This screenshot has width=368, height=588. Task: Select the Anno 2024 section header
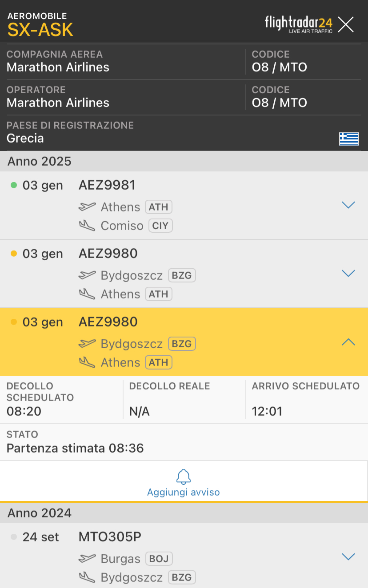coord(40,513)
